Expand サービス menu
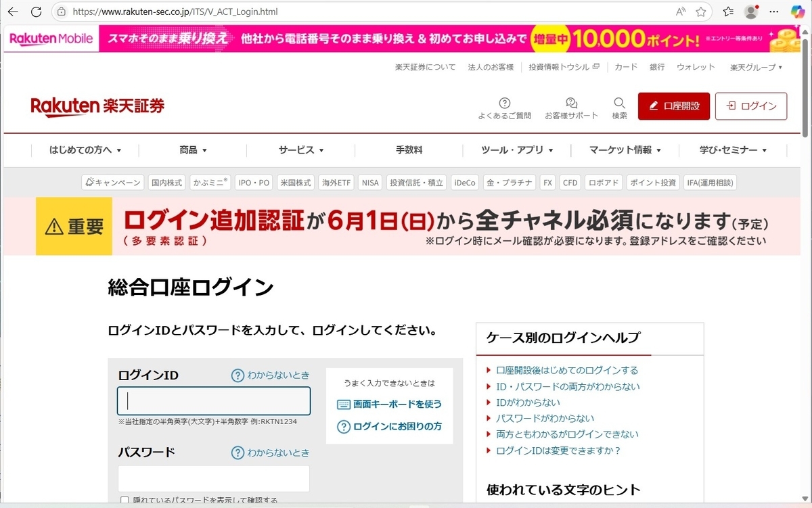This screenshot has height=508, width=812. point(301,150)
